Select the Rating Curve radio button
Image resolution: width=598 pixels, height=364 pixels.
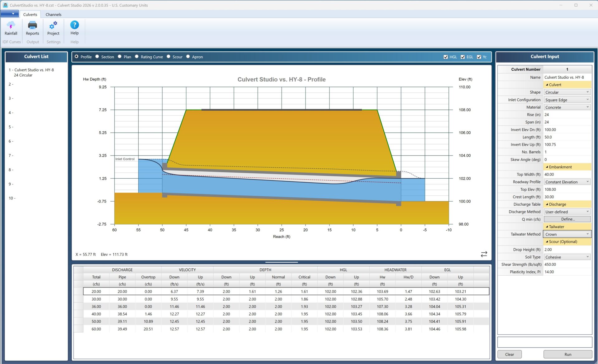click(137, 57)
